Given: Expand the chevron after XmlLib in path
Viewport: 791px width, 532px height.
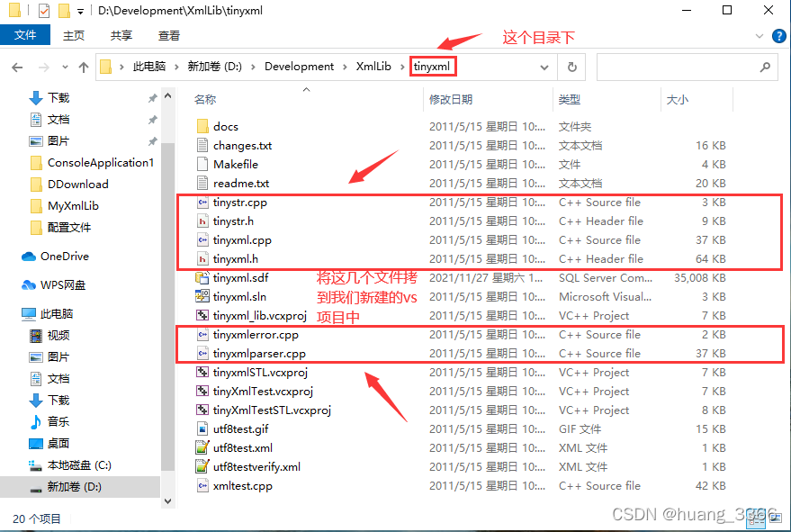Looking at the screenshot, I should (x=402, y=67).
